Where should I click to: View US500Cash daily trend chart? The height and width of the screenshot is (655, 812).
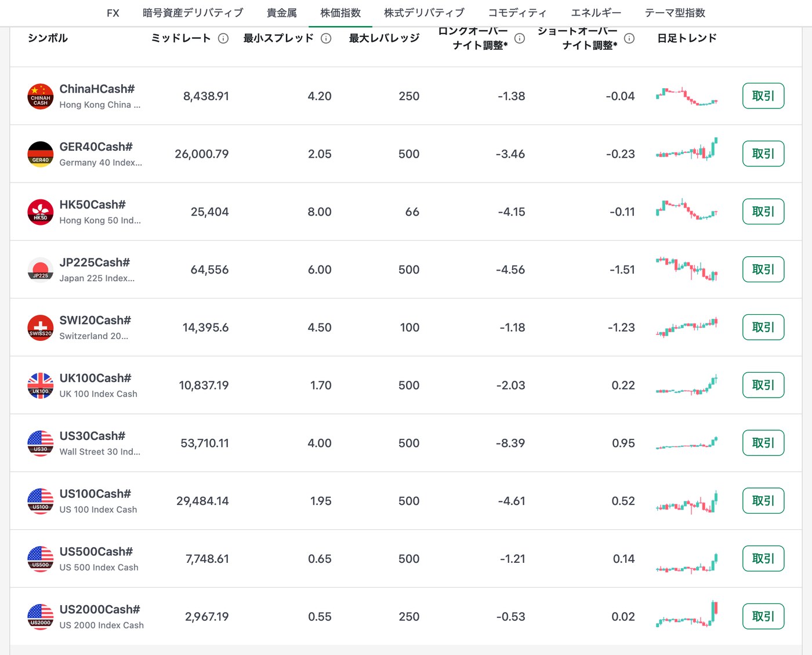tap(687, 563)
